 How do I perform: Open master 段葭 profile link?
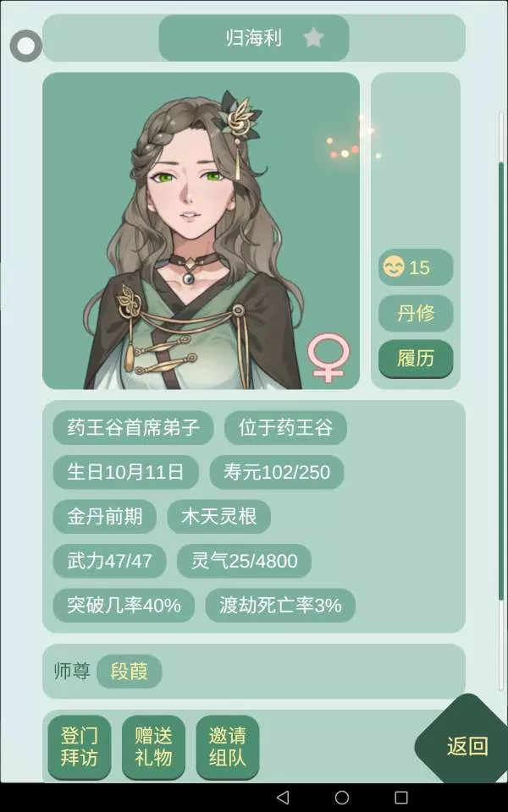129,672
